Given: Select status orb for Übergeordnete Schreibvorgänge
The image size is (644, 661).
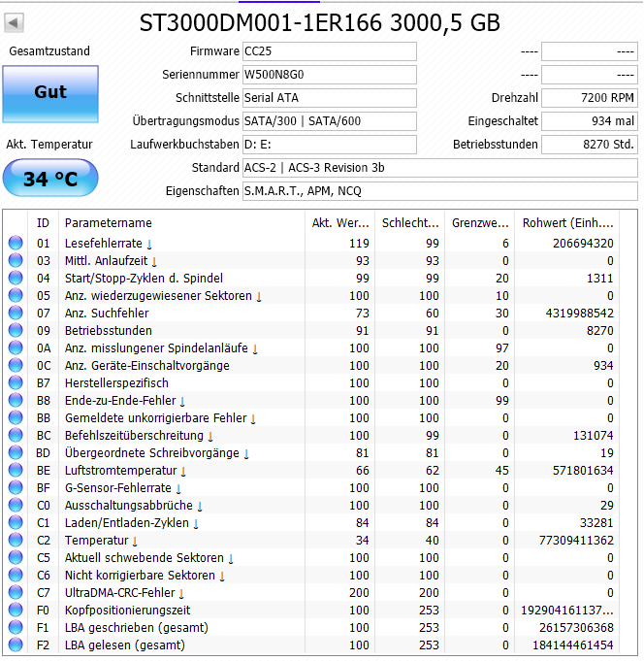Looking at the screenshot, I should pyautogui.click(x=16, y=453).
